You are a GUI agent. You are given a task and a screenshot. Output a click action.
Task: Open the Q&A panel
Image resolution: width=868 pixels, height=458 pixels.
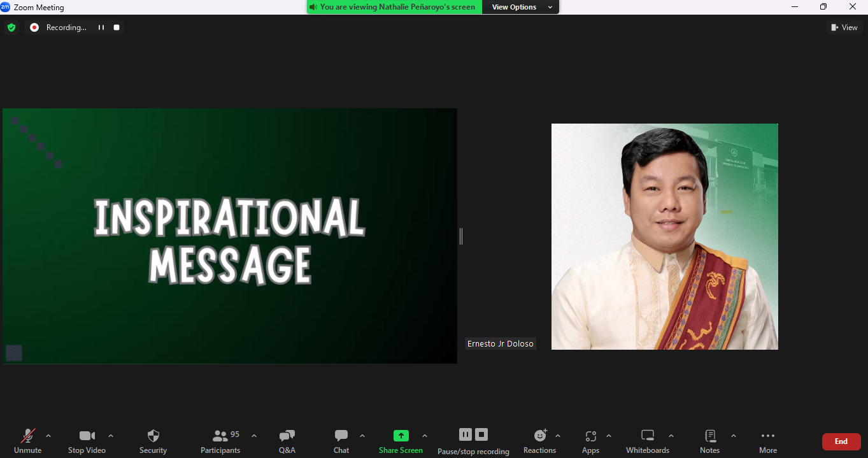(x=287, y=436)
